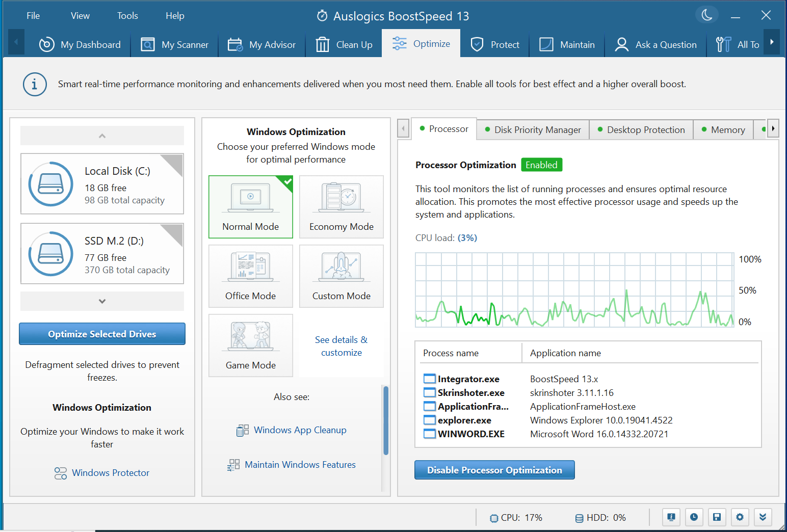This screenshot has height=532, width=787.
Task: Click Windows Protector toggle icon
Action: tap(61, 473)
